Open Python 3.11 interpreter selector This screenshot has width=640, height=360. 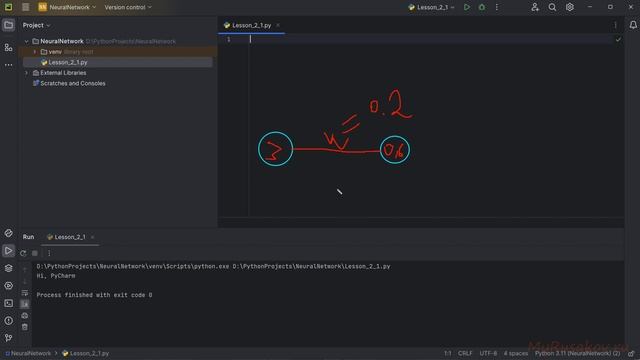[x=577, y=353]
